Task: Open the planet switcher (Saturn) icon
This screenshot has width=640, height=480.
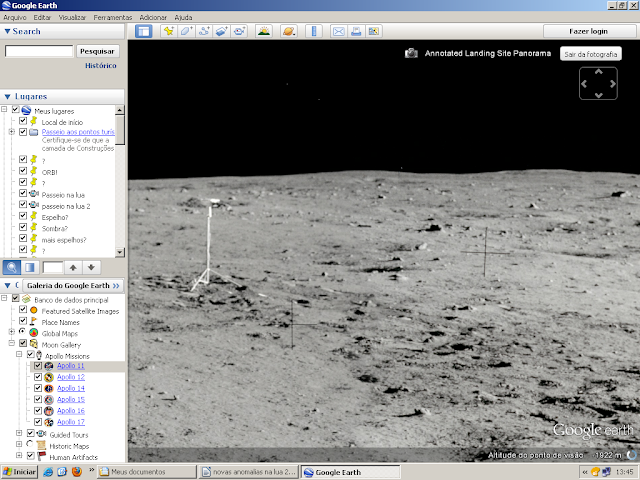Action: [x=289, y=31]
